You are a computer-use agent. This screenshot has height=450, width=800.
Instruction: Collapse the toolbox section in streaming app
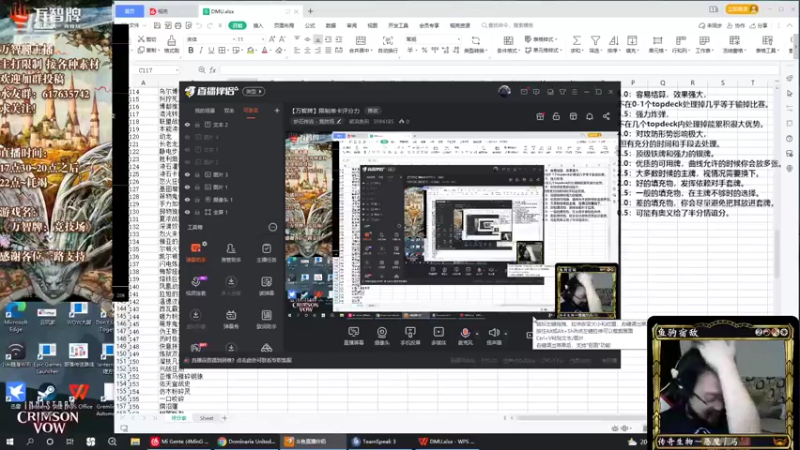(273, 228)
